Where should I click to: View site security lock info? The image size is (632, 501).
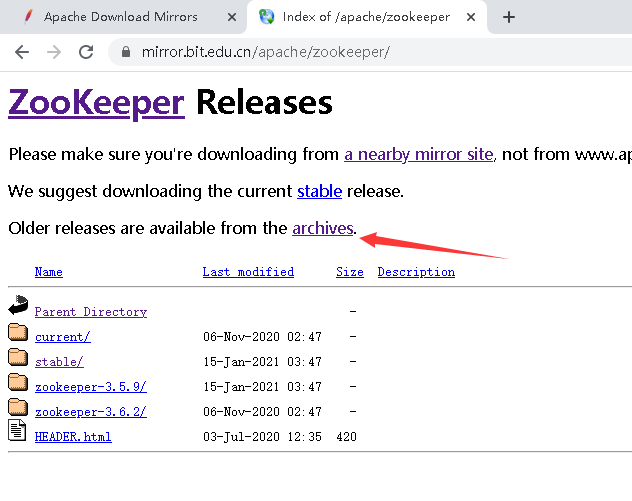pyautogui.click(x=126, y=52)
